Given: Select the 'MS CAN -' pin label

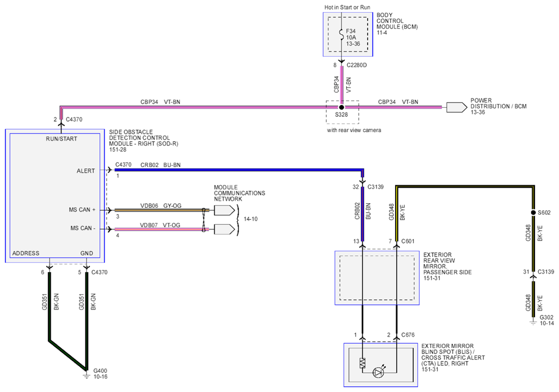Looking at the screenshot, I should 83,228.
